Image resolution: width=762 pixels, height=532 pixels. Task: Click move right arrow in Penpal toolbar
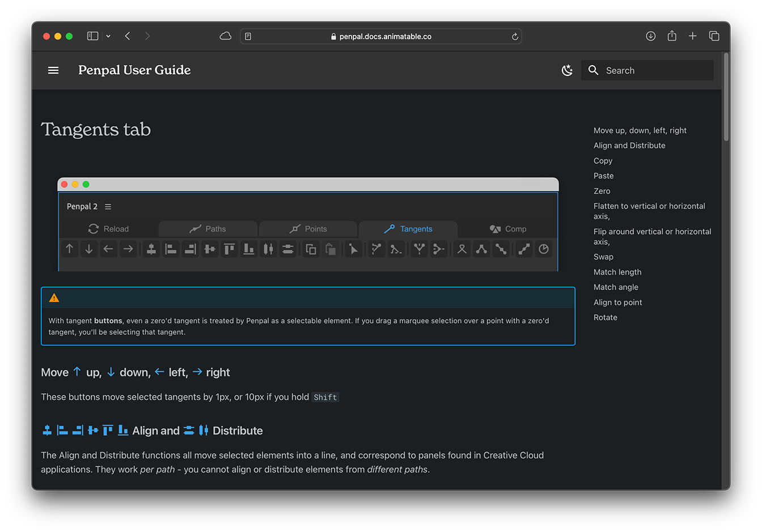(x=128, y=249)
